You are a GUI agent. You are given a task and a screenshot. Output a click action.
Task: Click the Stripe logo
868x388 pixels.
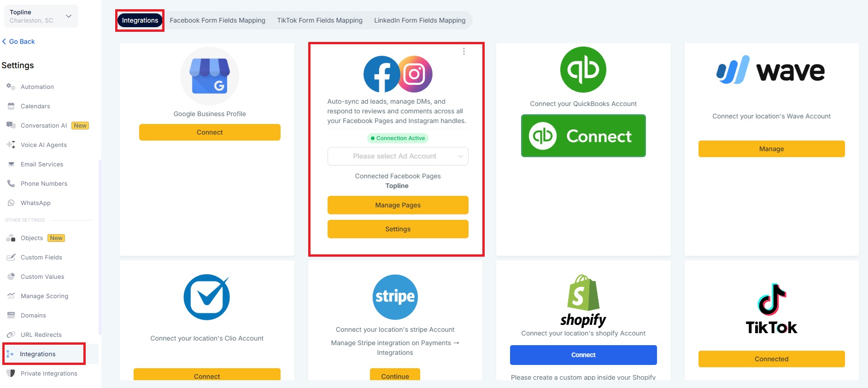click(x=395, y=297)
